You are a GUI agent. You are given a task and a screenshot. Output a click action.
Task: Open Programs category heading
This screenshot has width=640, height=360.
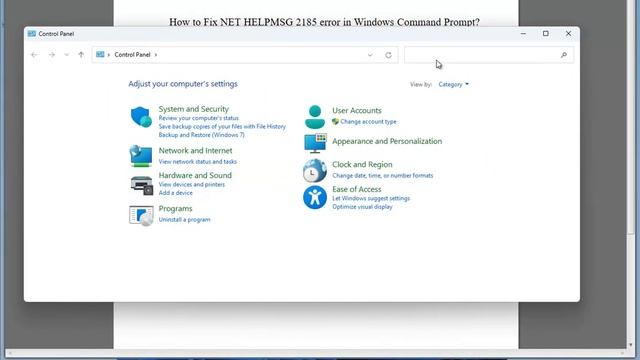[x=176, y=209]
